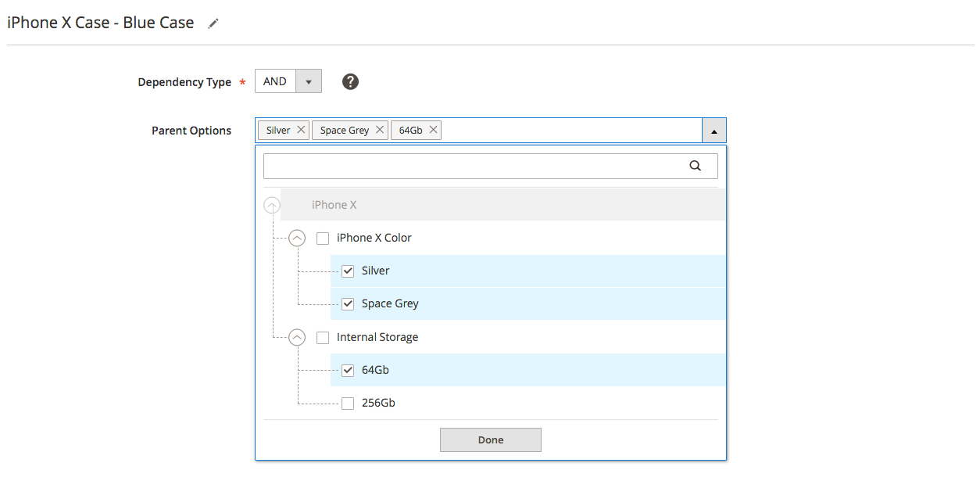Click the 'iPhone X Color' label

[x=374, y=238]
